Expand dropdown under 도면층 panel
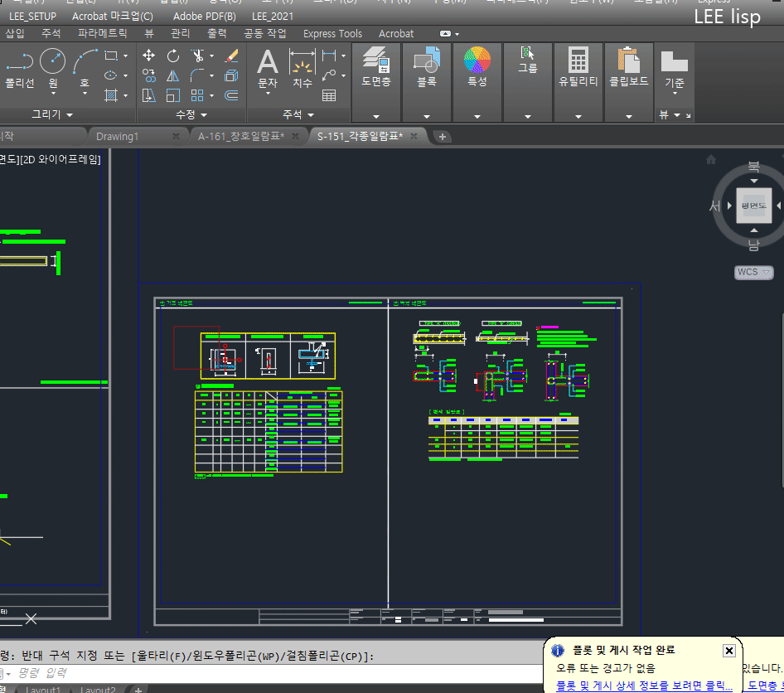The width and height of the screenshot is (784, 693). click(x=376, y=116)
